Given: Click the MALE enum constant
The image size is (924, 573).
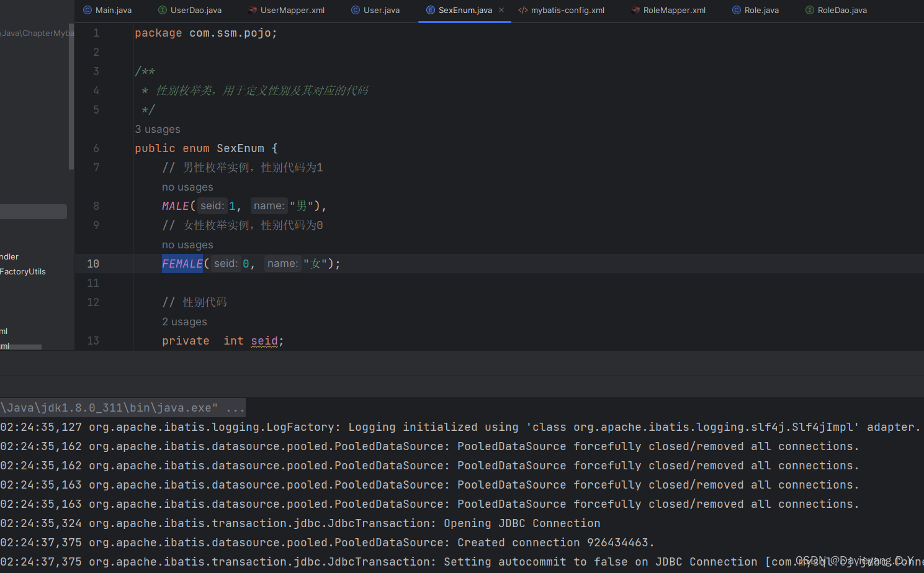Looking at the screenshot, I should [x=176, y=206].
